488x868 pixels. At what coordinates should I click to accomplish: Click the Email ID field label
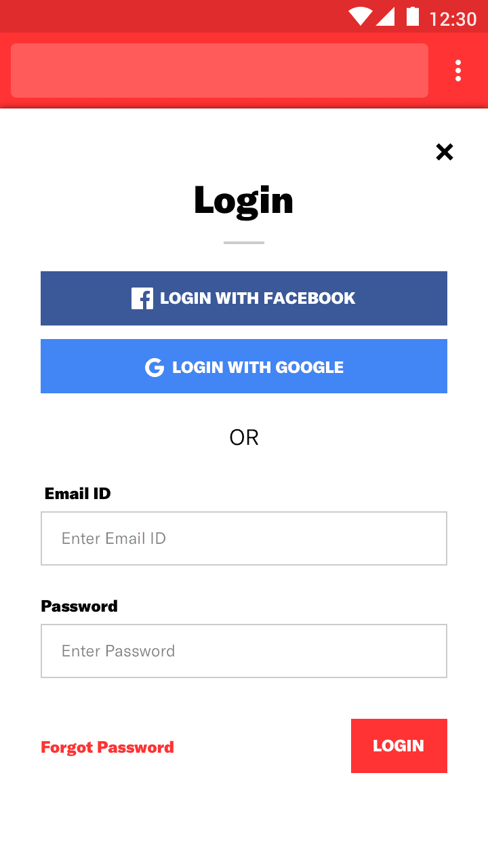click(x=77, y=494)
